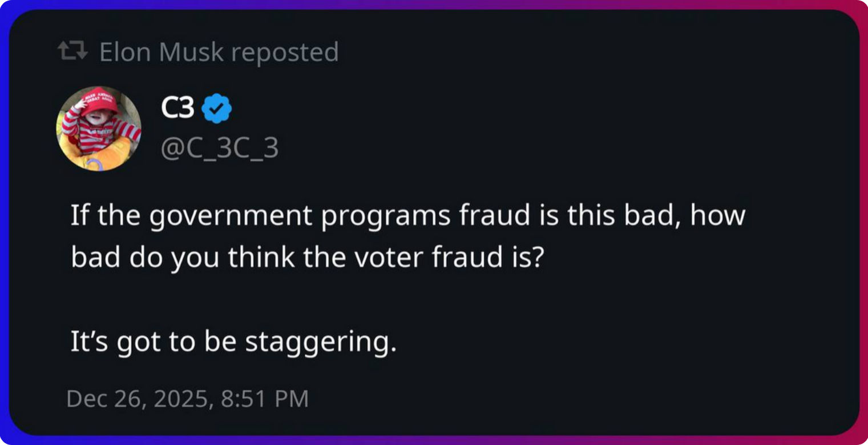This screenshot has height=445, width=868.
Task: Click the blue verified checkmark badge
Action: click(217, 109)
